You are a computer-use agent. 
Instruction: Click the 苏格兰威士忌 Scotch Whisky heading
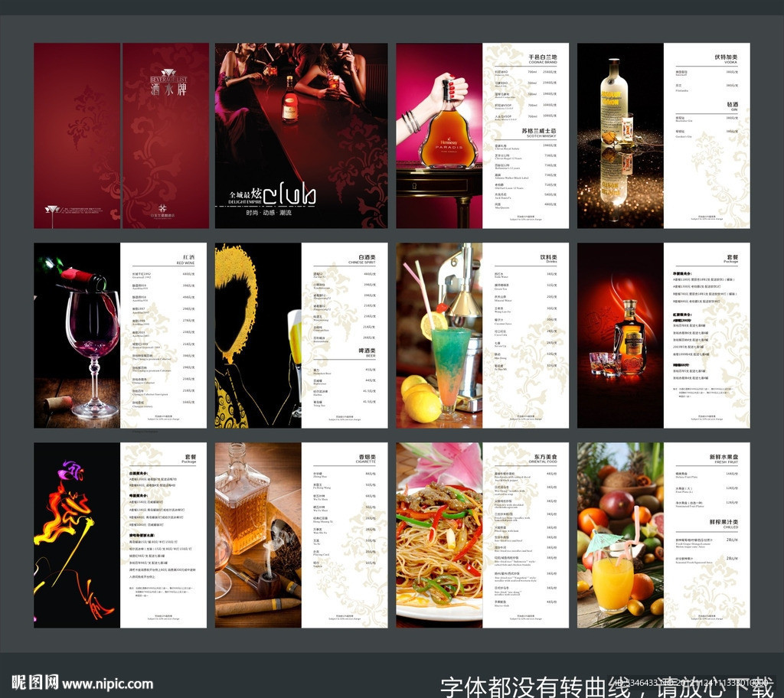(538, 132)
